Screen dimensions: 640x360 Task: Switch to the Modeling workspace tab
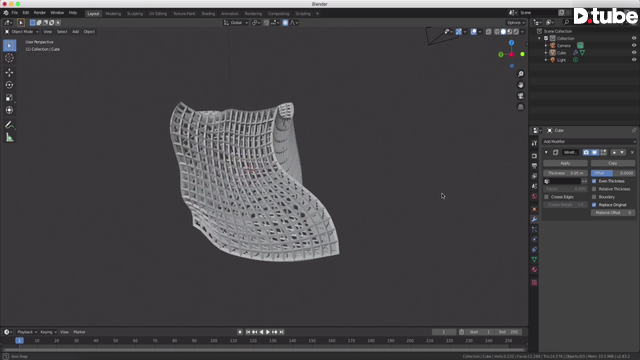click(113, 13)
